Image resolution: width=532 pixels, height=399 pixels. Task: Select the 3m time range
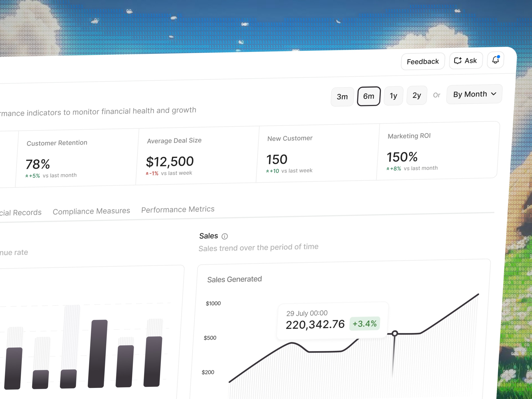tap(342, 97)
